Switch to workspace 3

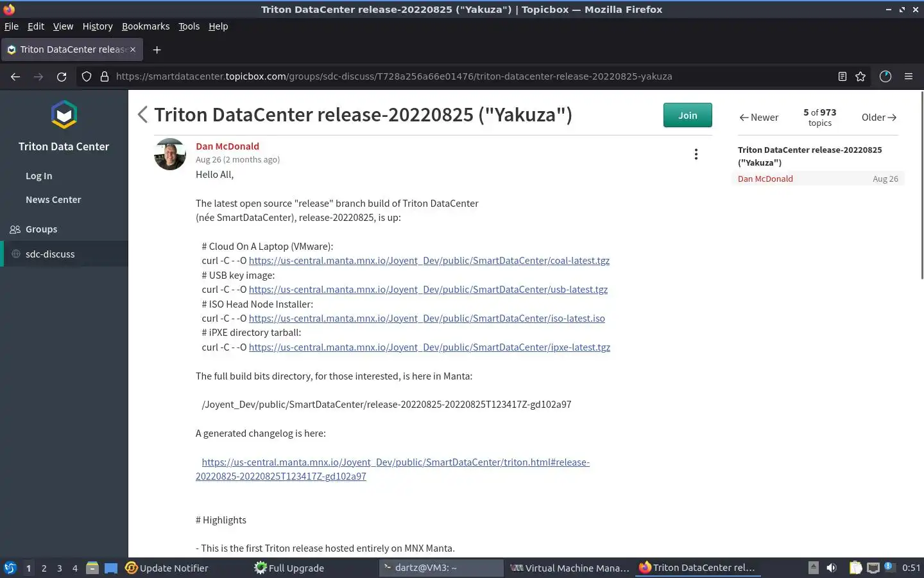[60, 568]
